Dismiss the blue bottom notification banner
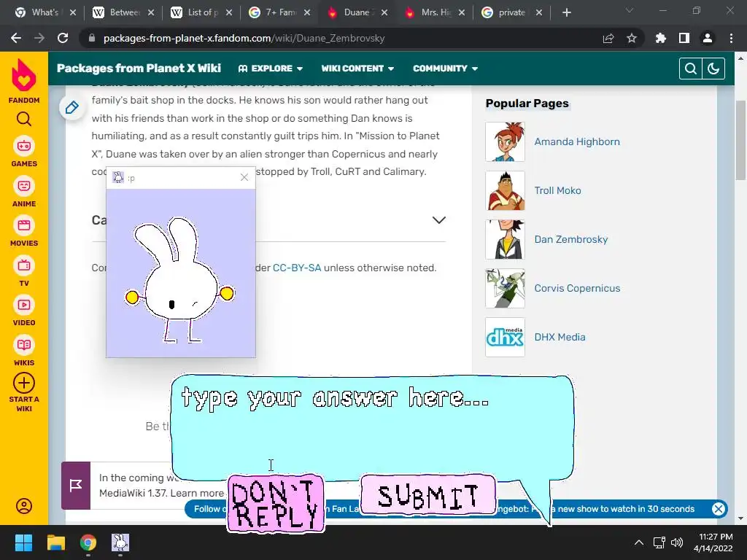This screenshot has height=560, width=747. pyautogui.click(x=719, y=509)
